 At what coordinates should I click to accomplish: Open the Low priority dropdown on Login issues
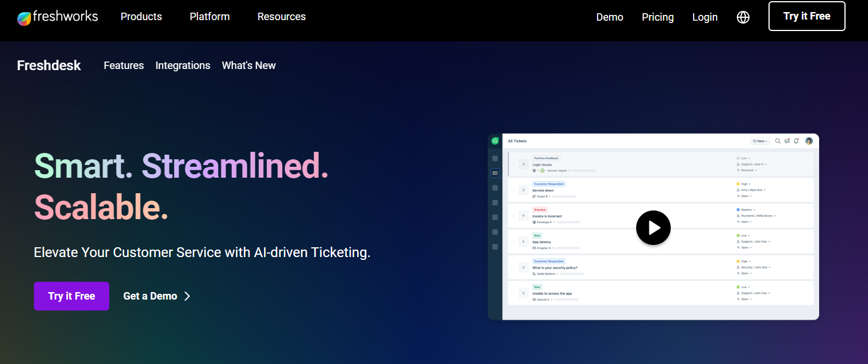point(744,158)
